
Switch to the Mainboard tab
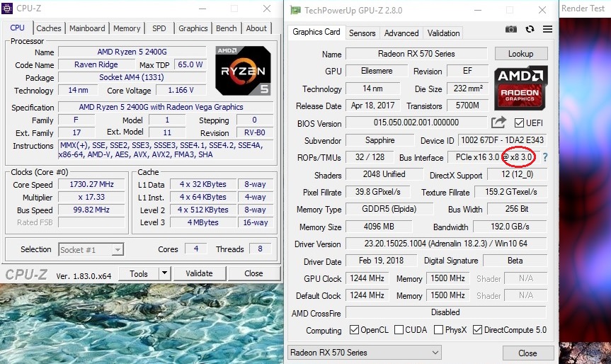(x=87, y=28)
